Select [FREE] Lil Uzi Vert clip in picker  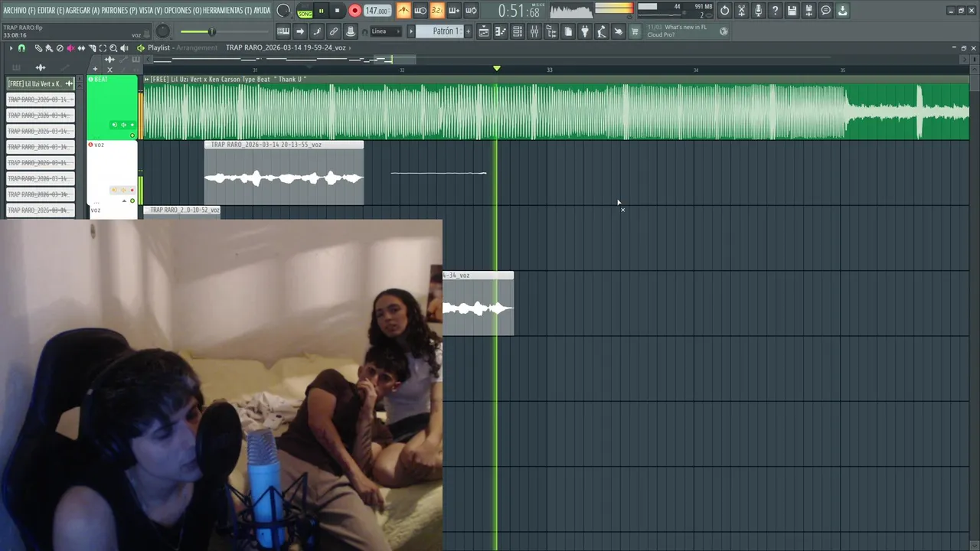point(40,83)
